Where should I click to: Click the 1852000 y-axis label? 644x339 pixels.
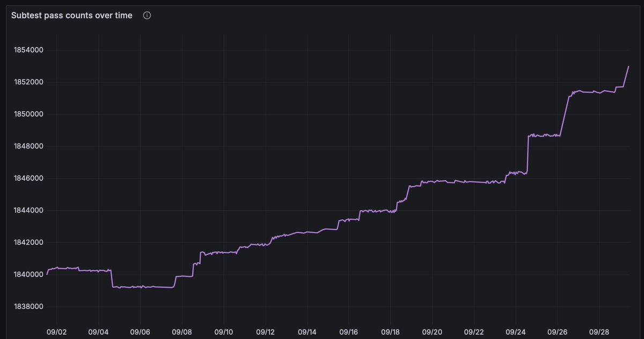pos(28,82)
